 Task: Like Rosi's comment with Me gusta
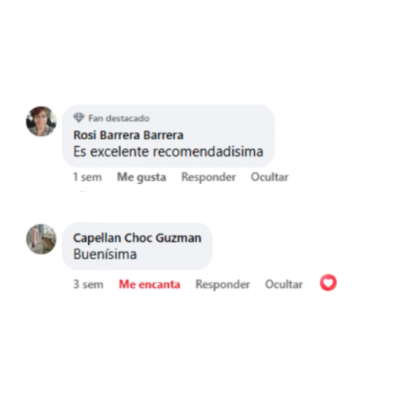click(x=141, y=177)
